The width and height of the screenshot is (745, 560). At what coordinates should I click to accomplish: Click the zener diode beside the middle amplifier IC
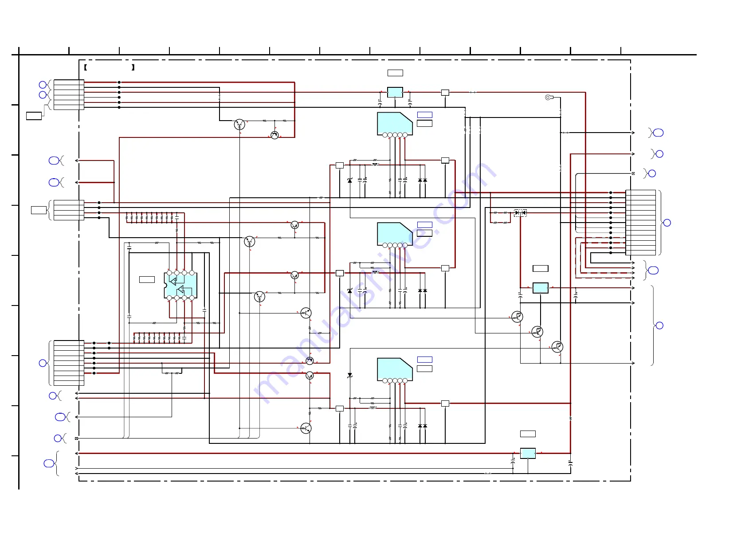349,291
